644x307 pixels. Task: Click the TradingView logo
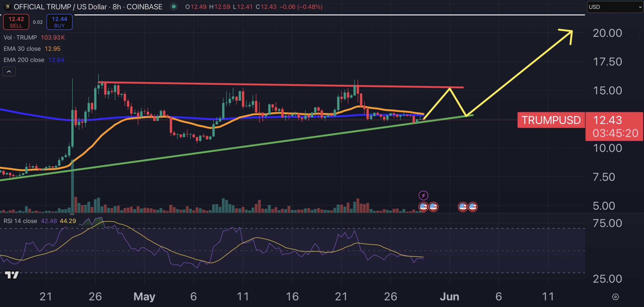click(12, 275)
